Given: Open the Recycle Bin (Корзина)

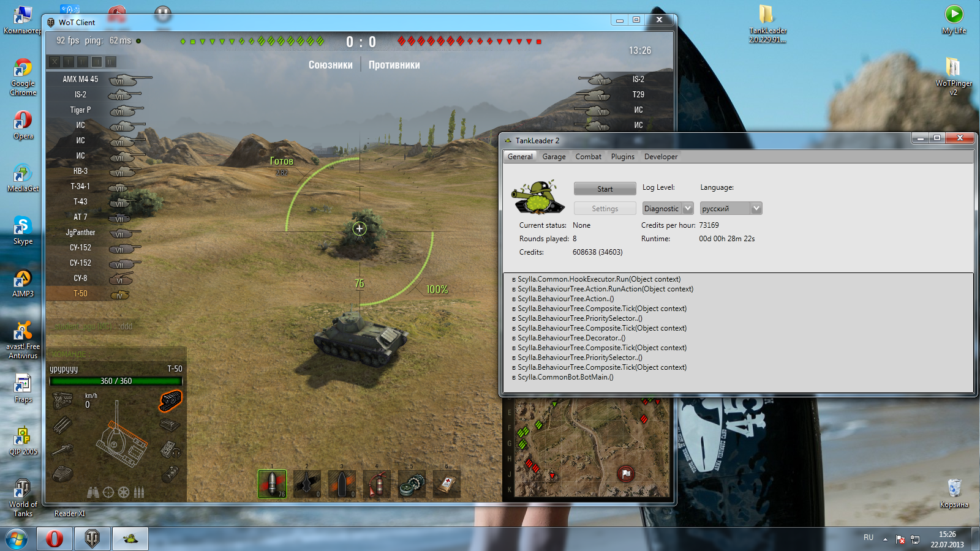Looking at the screenshot, I should pyautogui.click(x=954, y=493).
